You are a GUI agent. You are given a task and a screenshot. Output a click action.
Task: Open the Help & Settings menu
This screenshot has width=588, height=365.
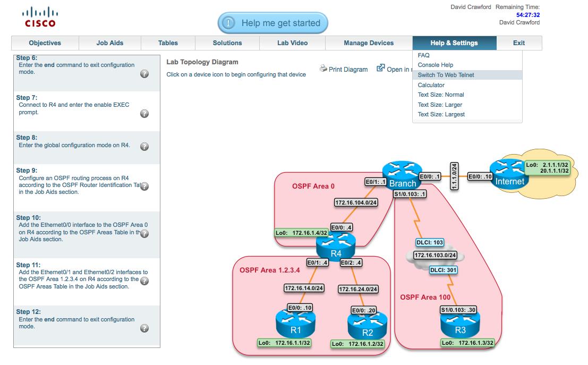coord(454,43)
